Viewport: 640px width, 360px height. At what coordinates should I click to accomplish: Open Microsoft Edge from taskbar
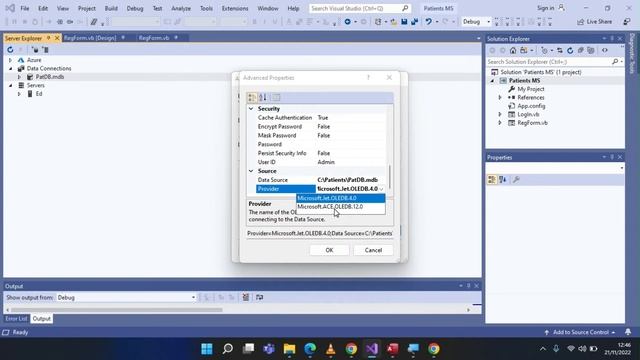pyautogui.click(x=310, y=349)
